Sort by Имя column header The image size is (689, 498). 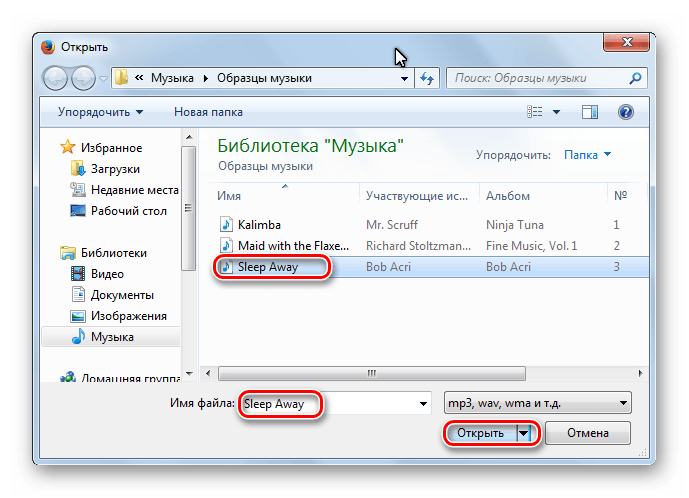click(228, 196)
